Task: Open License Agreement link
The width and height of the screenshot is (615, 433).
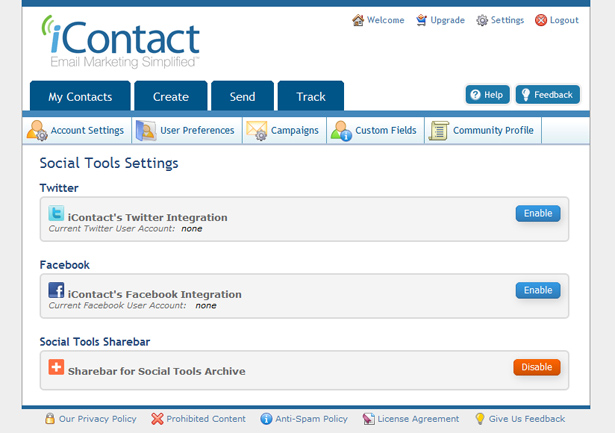Action: click(x=418, y=419)
